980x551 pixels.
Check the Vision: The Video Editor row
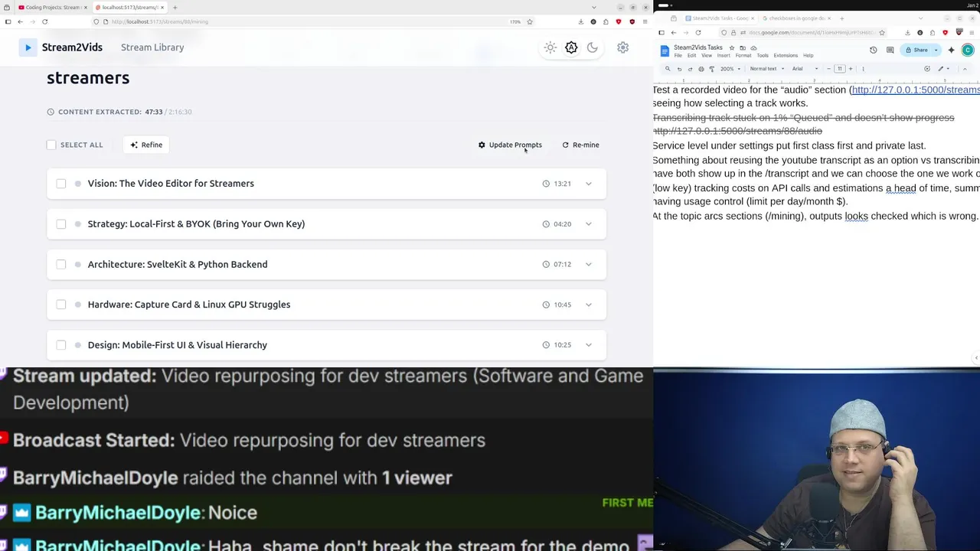pos(61,184)
